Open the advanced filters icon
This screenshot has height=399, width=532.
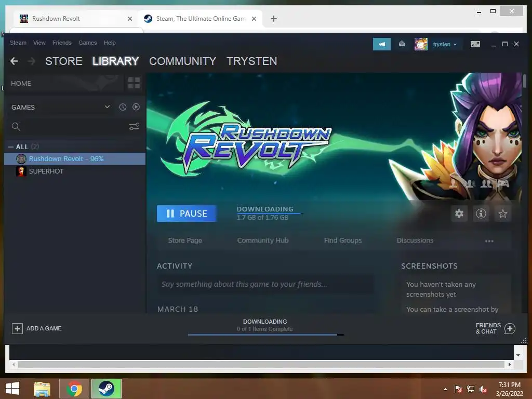(x=134, y=127)
